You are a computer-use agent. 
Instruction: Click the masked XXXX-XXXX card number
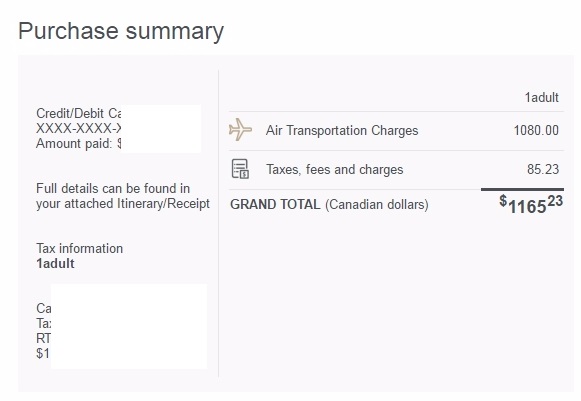click(x=79, y=128)
